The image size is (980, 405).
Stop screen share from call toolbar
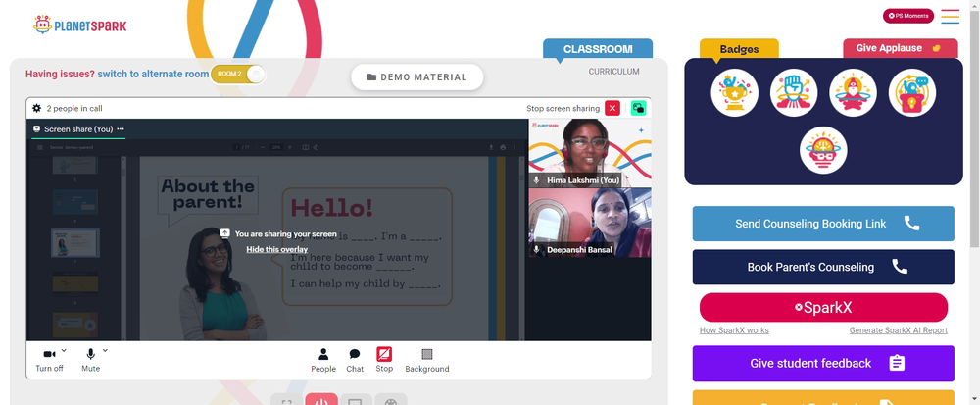(x=384, y=360)
